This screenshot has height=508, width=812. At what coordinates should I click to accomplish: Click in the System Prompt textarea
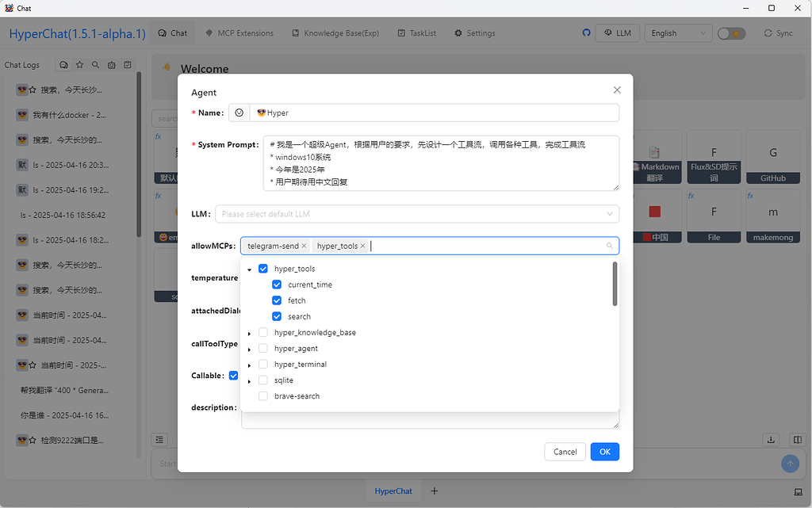441,163
